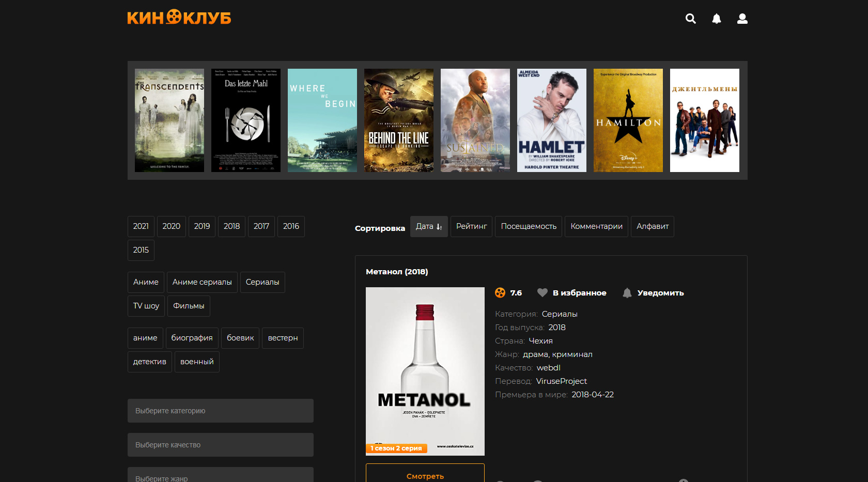Open user profile icon
The image size is (868, 482).
[x=742, y=19]
